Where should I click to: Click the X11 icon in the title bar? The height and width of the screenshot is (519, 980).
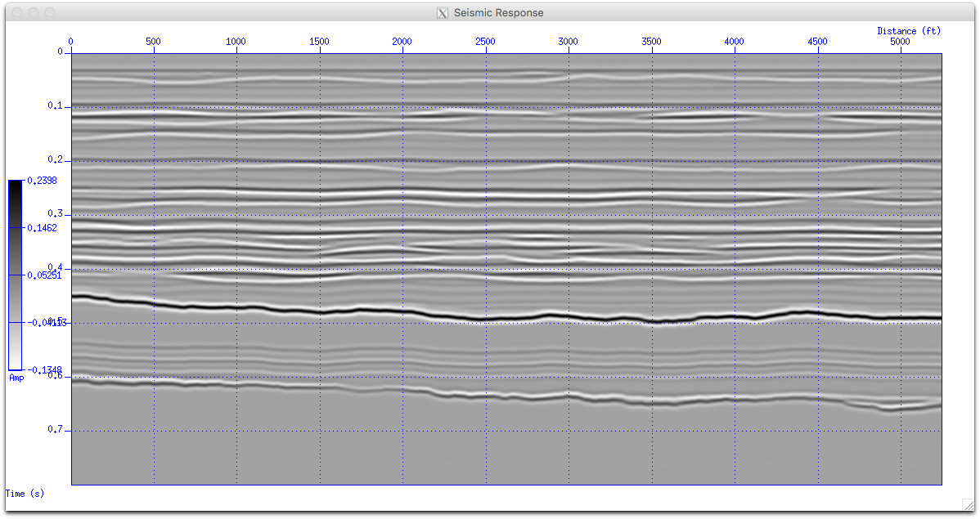(442, 13)
